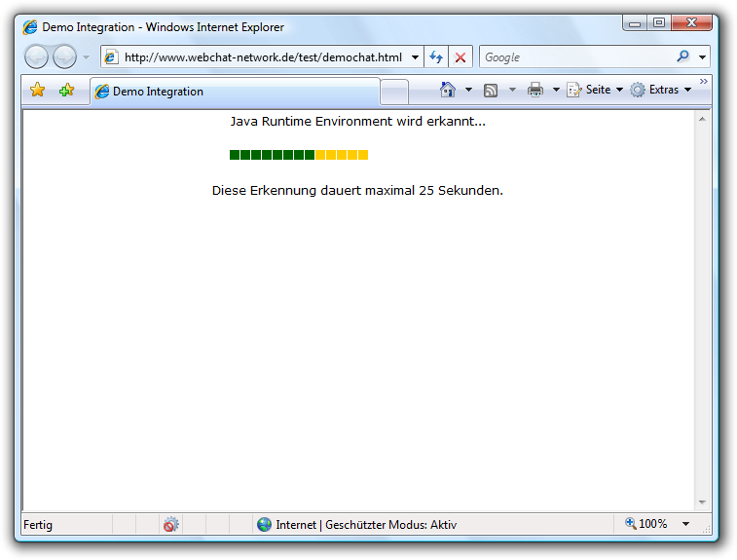Click the address bar URL field
This screenshot has width=737, height=560.
pos(263,57)
